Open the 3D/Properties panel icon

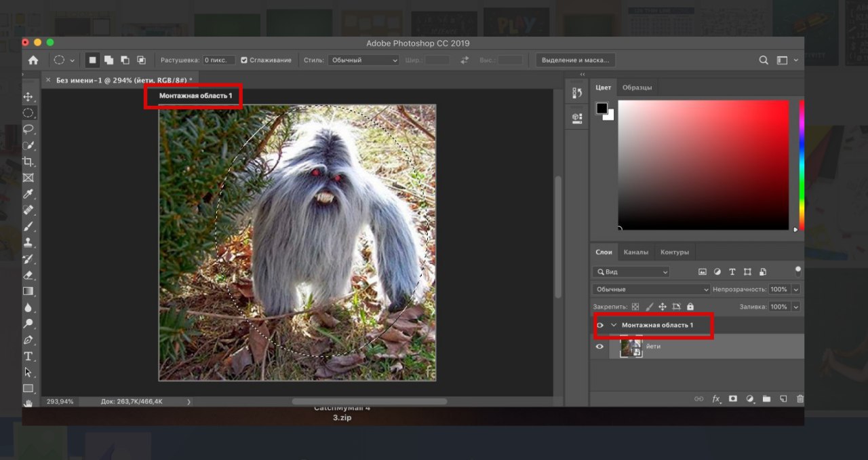(x=577, y=117)
